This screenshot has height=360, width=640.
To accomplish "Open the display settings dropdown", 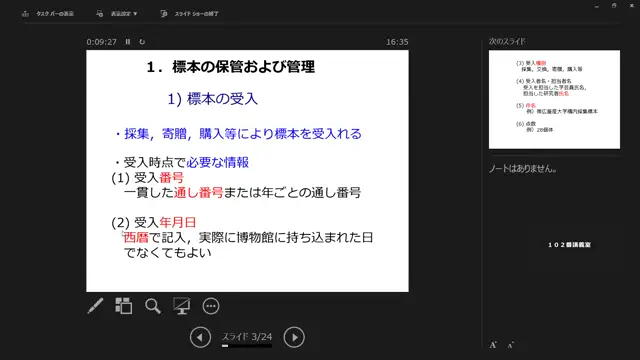I will pyautogui.click(x=117, y=14).
